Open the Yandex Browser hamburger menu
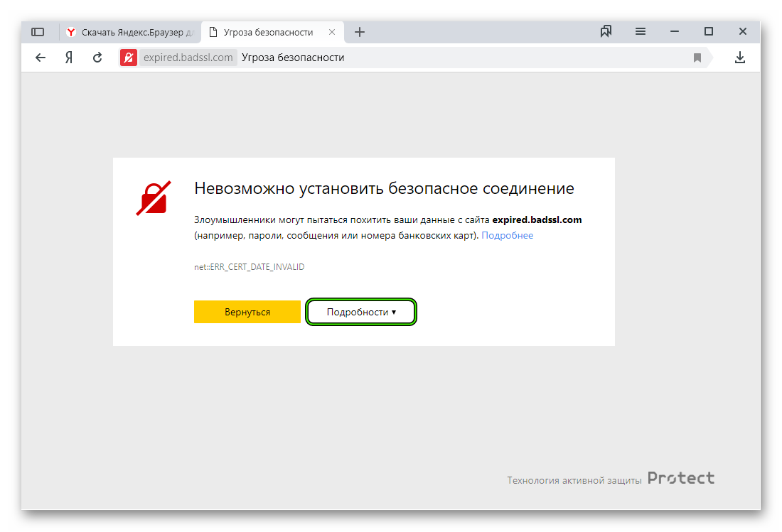This screenshot has height=532, width=782. pos(641,31)
